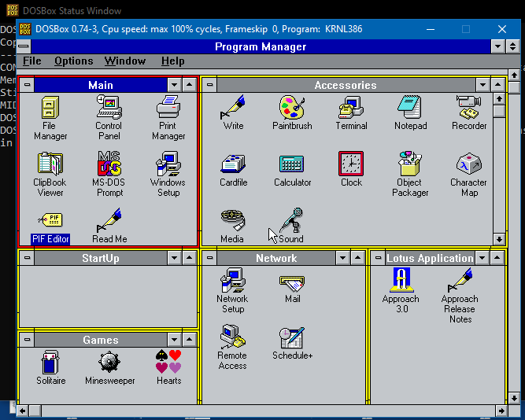Image resolution: width=525 pixels, height=420 pixels.
Task: Open Games window control menu box
Action: pos(27,340)
